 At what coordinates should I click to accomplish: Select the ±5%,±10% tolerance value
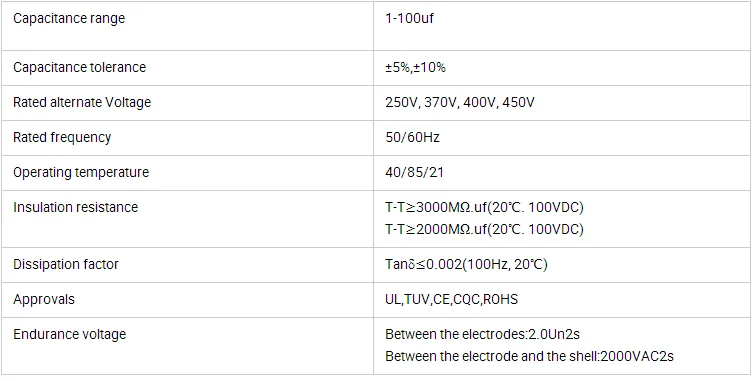(415, 68)
